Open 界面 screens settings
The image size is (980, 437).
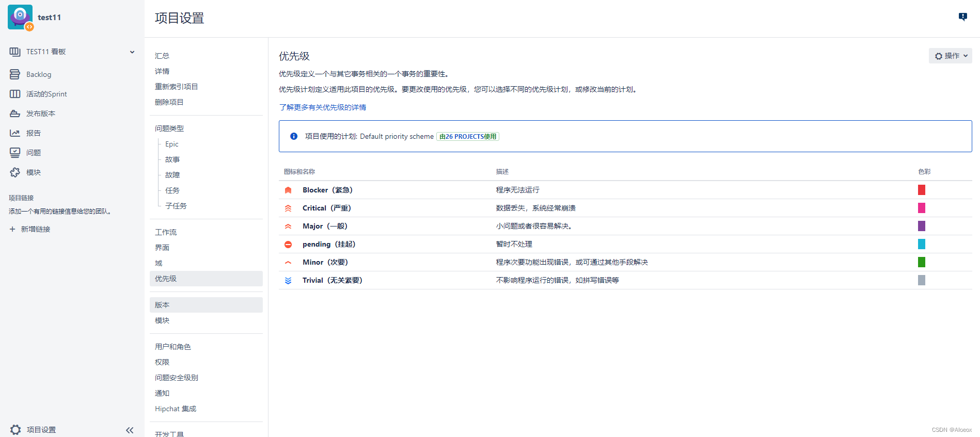162,248
